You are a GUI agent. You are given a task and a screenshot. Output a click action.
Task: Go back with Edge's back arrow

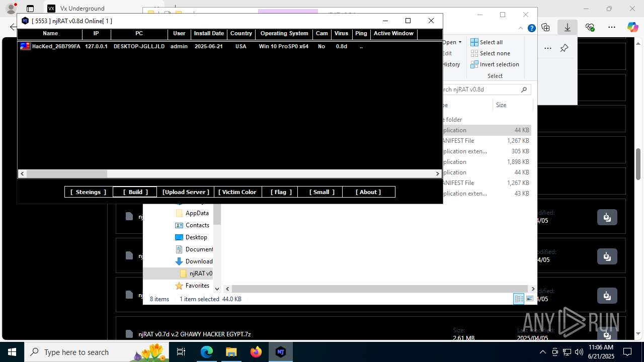point(13,27)
